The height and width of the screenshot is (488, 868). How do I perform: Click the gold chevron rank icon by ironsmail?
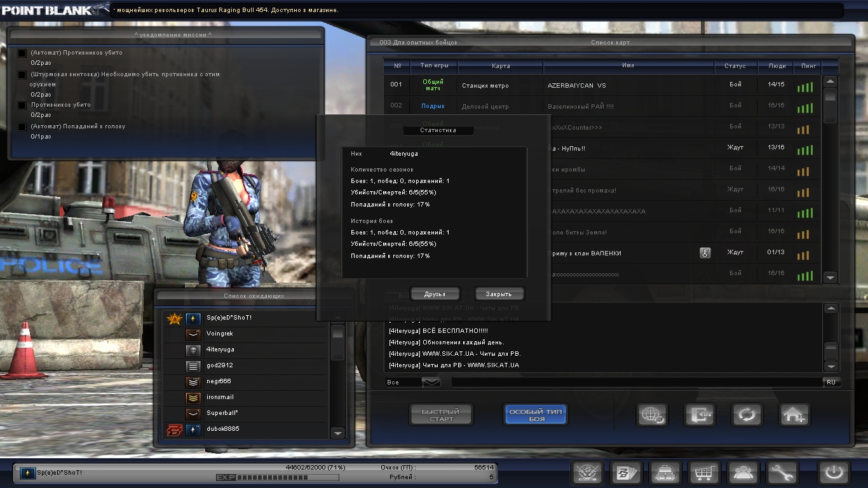click(x=193, y=397)
